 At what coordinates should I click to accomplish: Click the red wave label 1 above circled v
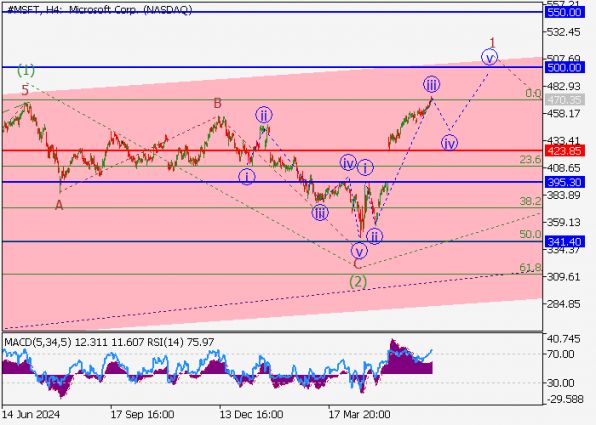[x=493, y=42]
